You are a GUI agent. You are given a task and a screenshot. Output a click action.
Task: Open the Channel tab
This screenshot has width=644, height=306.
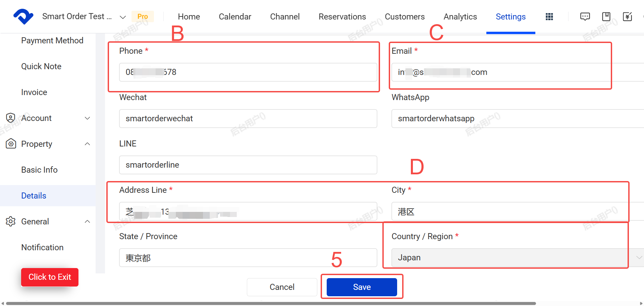[285, 16]
